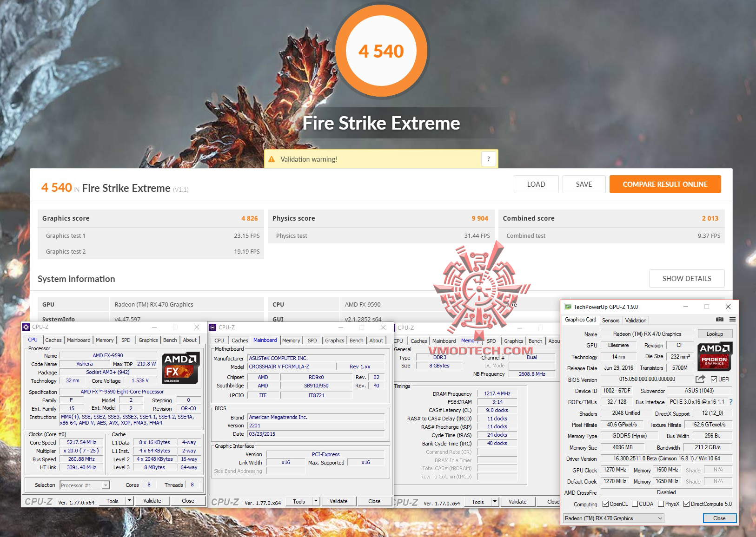
Task: Open the GPU-Z hamburger menu
Action: coord(733,320)
